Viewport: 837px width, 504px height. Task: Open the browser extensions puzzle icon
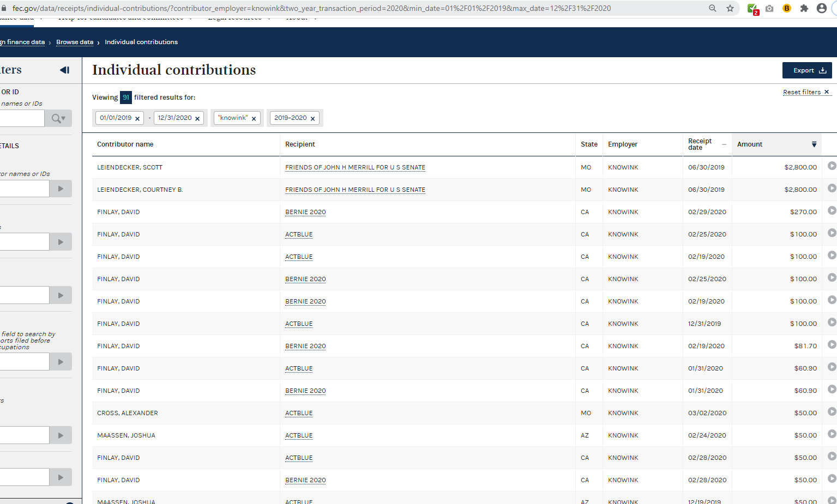(x=804, y=8)
